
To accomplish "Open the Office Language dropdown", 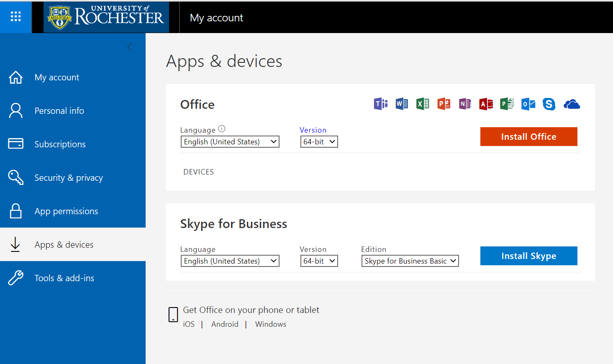I will pyautogui.click(x=230, y=142).
